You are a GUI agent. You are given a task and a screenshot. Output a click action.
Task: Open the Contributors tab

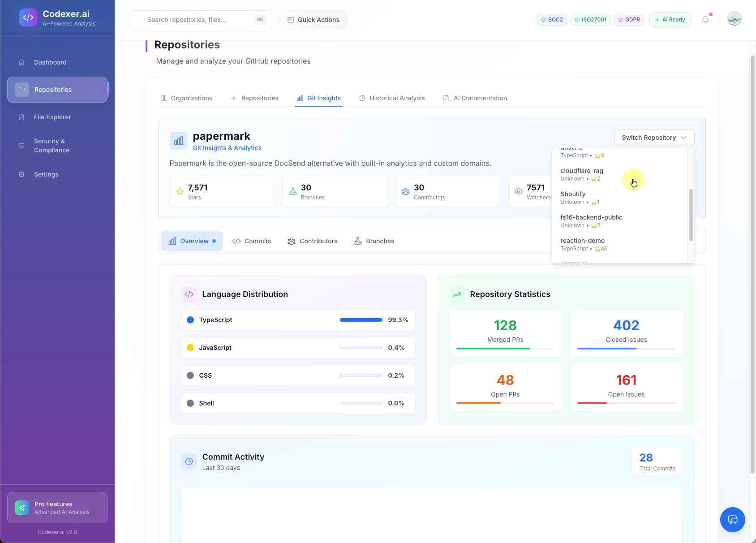(x=312, y=241)
